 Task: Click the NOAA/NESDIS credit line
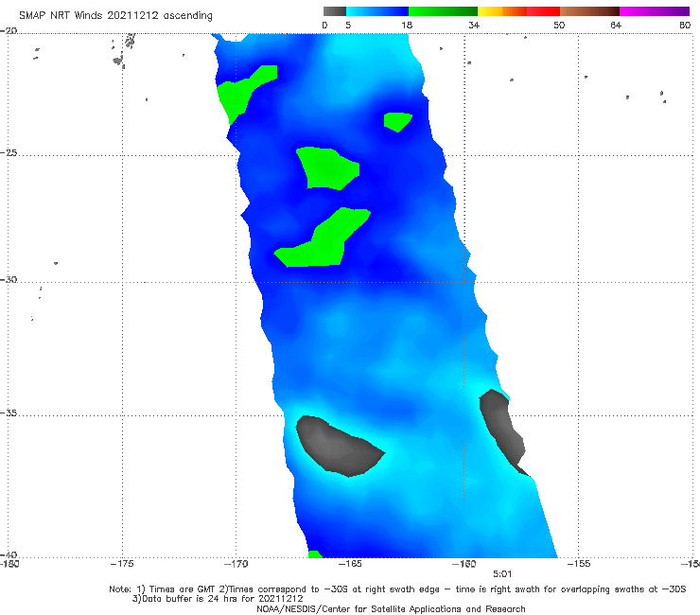(391, 608)
